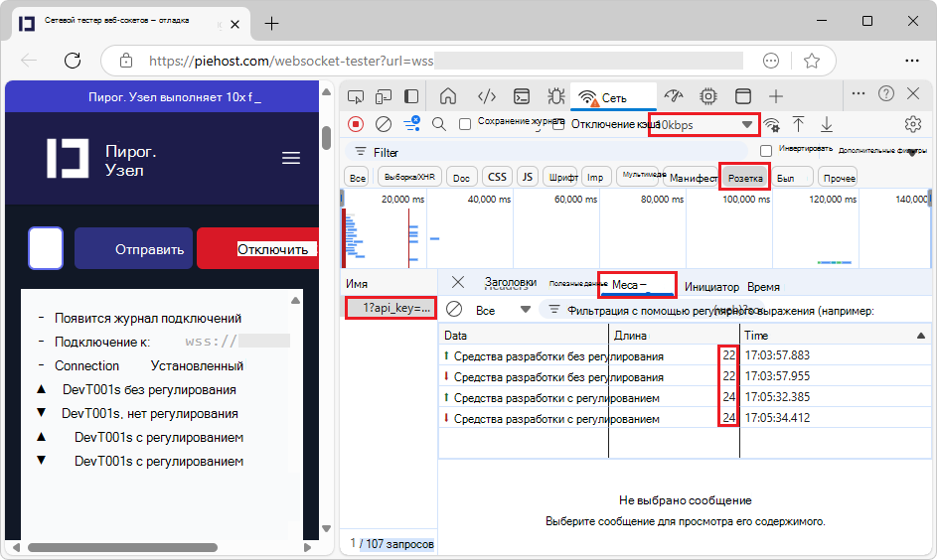Close the request details pane
937x560 pixels.
pyautogui.click(x=458, y=282)
